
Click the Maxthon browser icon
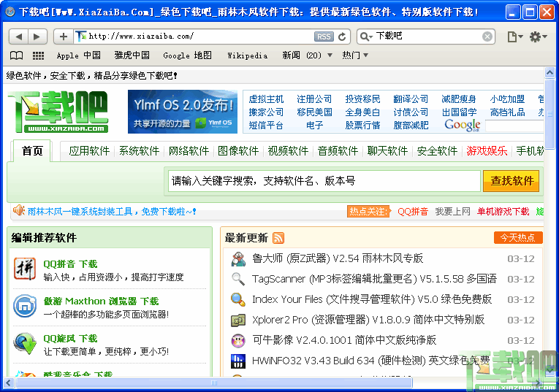point(25,306)
